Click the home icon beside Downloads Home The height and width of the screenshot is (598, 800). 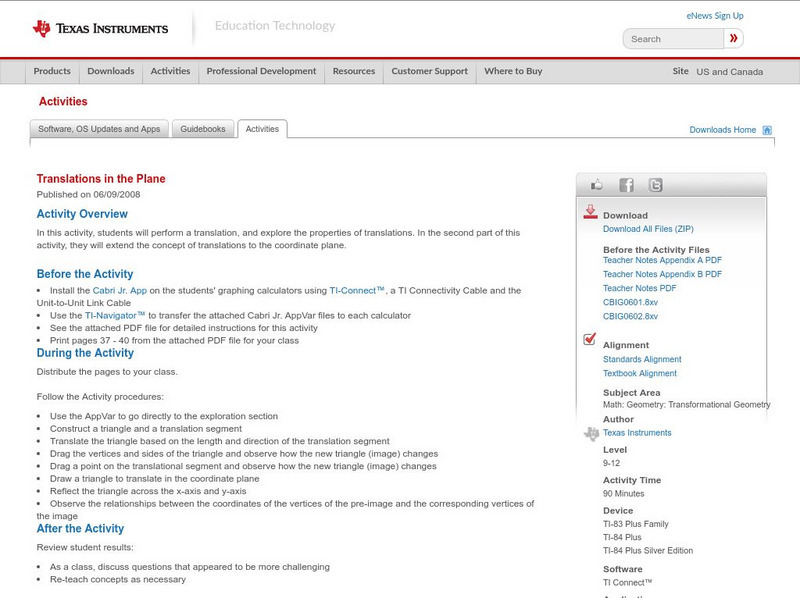[767, 130]
